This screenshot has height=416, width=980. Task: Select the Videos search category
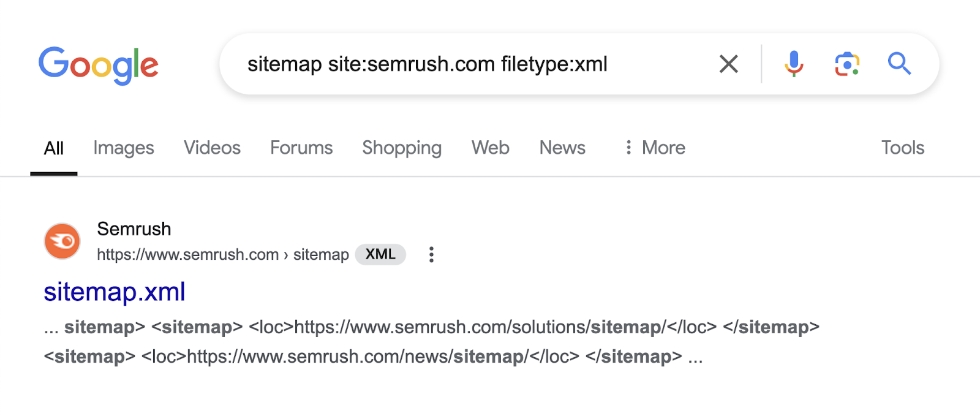tap(211, 148)
